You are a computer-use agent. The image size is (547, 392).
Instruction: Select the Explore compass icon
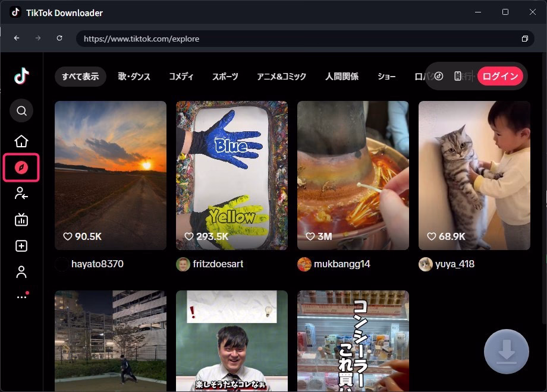coord(21,167)
